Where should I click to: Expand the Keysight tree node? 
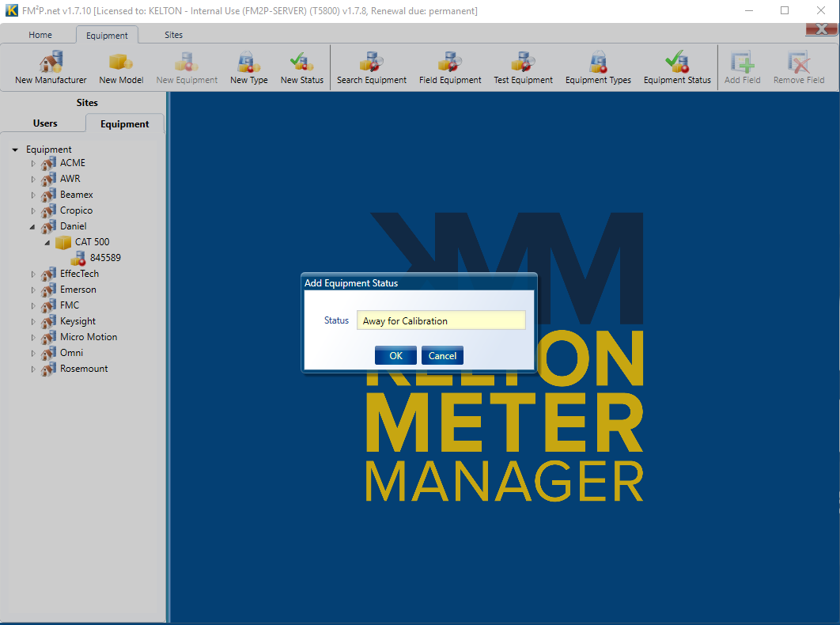coord(33,322)
